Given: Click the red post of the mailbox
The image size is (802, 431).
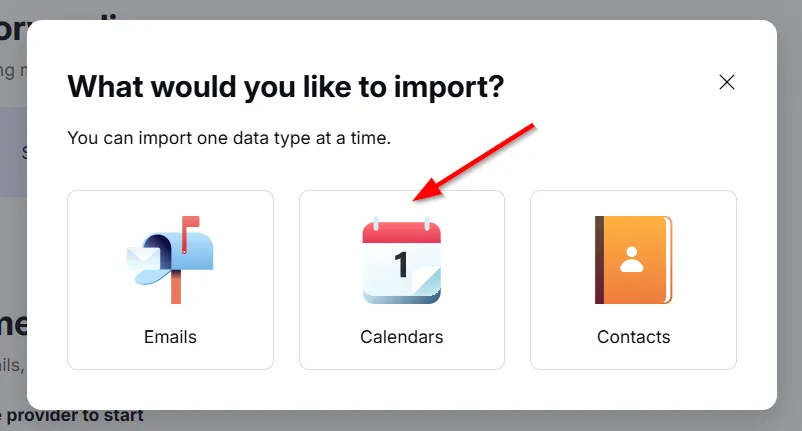Looking at the screenshot, I should tap(176, 288).
